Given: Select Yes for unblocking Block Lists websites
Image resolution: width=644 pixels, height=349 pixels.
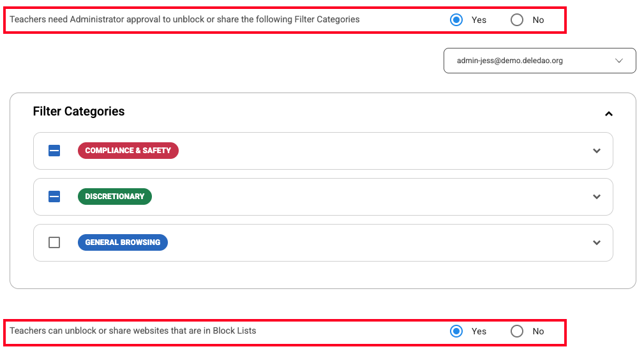Looking at the screenshot, I should pos(456,331).
